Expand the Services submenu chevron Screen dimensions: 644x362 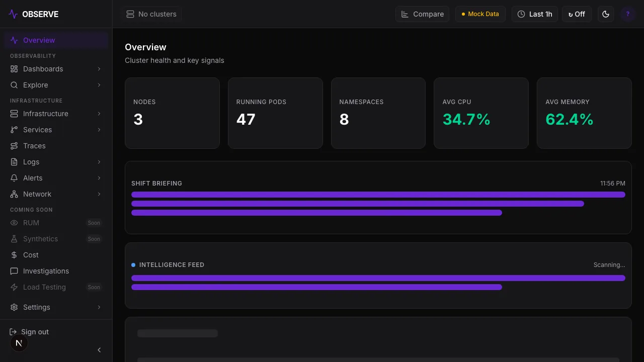point(99,130)
